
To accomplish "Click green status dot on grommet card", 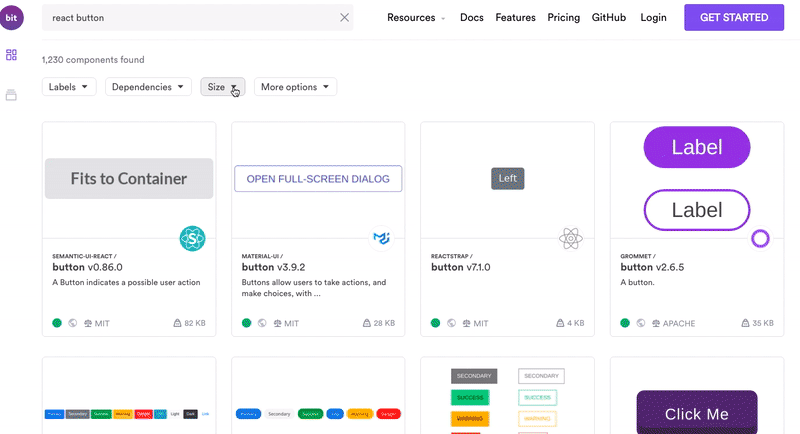I will pos(625,323).
